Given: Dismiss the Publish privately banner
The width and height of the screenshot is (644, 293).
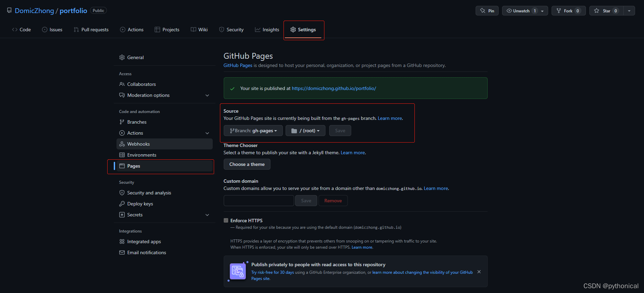Looking at the screenshot, I should (479, 272).
